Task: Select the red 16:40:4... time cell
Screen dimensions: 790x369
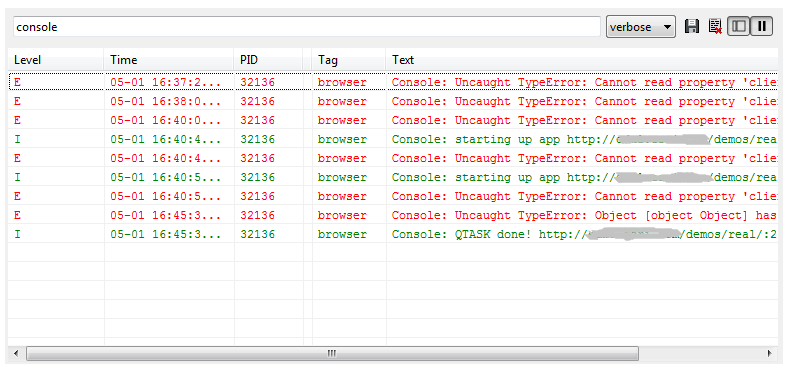Action: [x=166, y=158]
